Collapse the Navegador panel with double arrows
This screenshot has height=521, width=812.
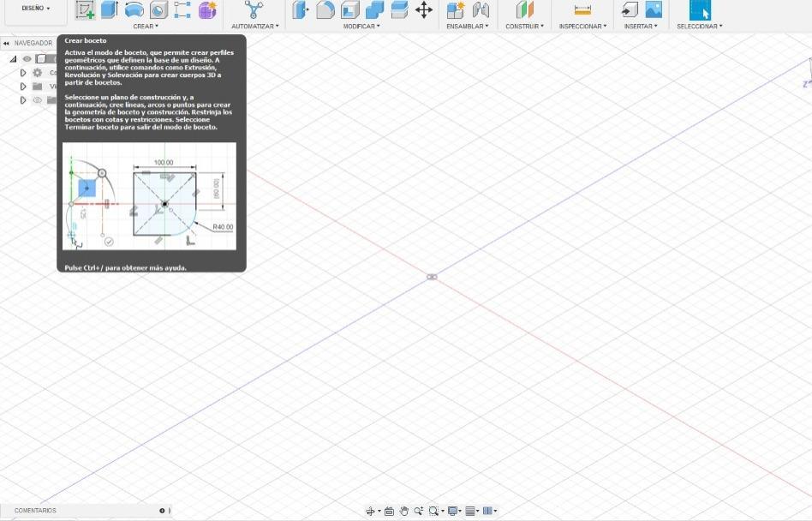pyautogui.click(x=6, y=43)
